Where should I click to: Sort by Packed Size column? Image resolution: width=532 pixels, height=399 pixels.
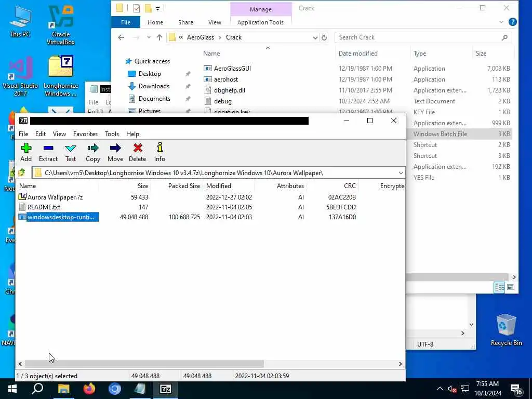177,186
